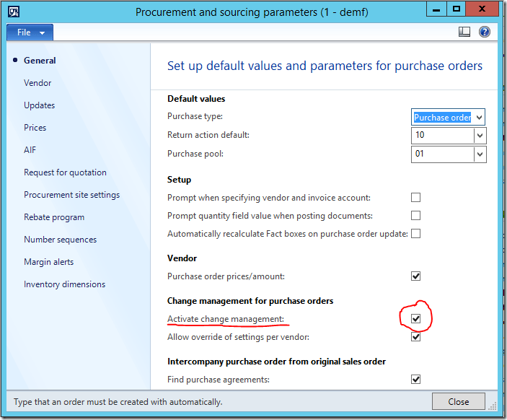Toggle Activate change management checkbox
Viewport: 507px width, 420px height.
(415, 319)
